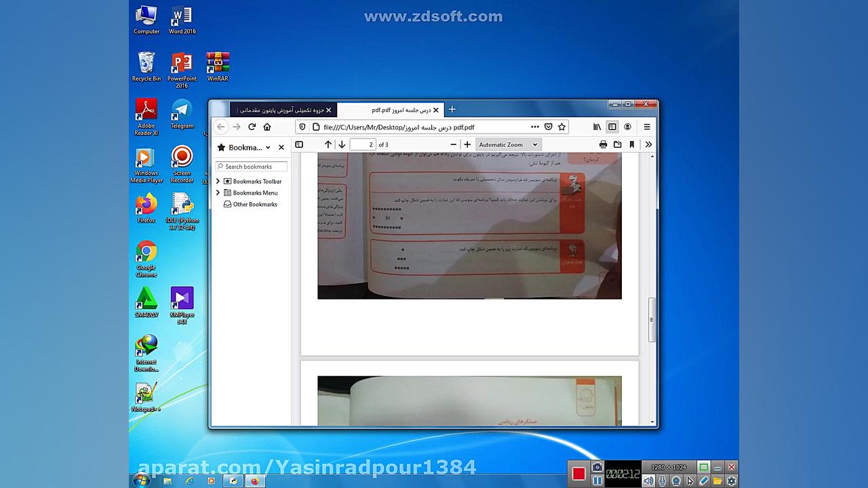Screen dimensions: 868x488
Task: Open File Explorer from the taskbar
Action: click(167, 481)
